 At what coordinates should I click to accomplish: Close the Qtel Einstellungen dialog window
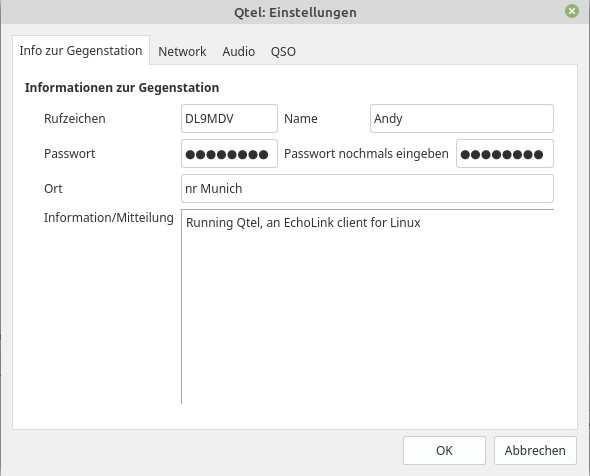pos(572,11)
